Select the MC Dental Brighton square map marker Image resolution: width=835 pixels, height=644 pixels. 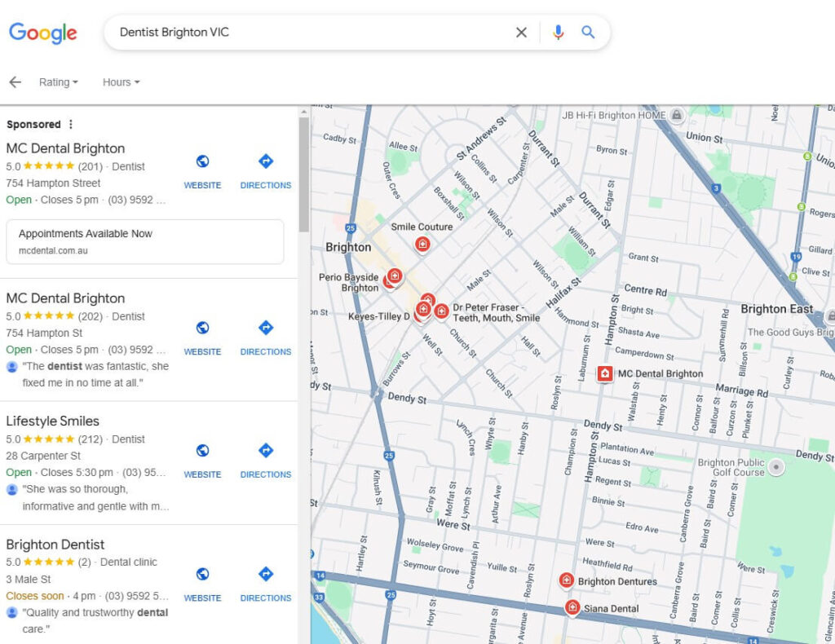tap(604, 373)
